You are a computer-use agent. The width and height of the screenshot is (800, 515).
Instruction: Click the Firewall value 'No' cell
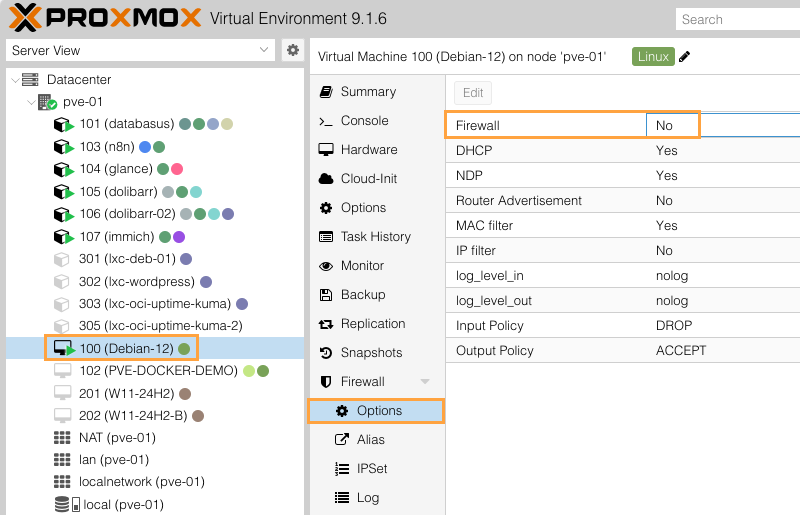click(723, 126)
